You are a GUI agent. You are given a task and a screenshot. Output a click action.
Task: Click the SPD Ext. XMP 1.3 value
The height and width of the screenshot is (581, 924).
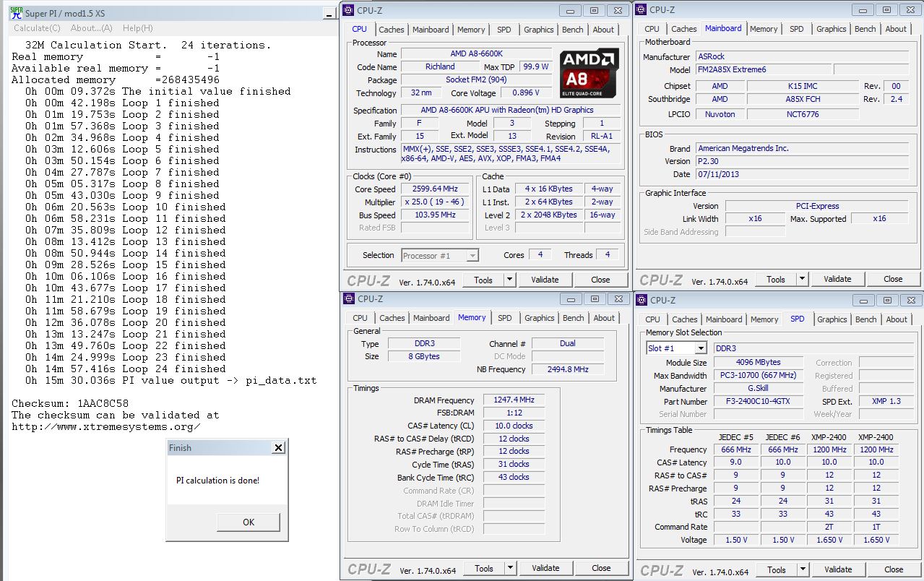(x=886, y=401)
